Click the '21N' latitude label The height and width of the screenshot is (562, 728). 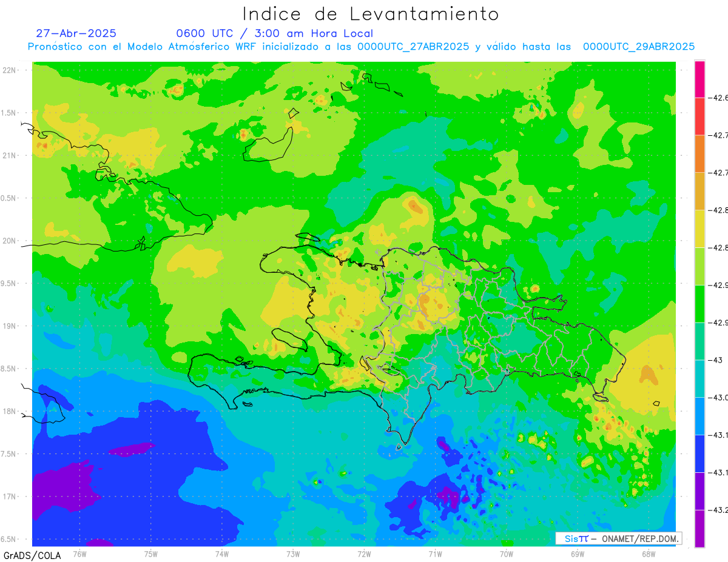click(9, 156)
